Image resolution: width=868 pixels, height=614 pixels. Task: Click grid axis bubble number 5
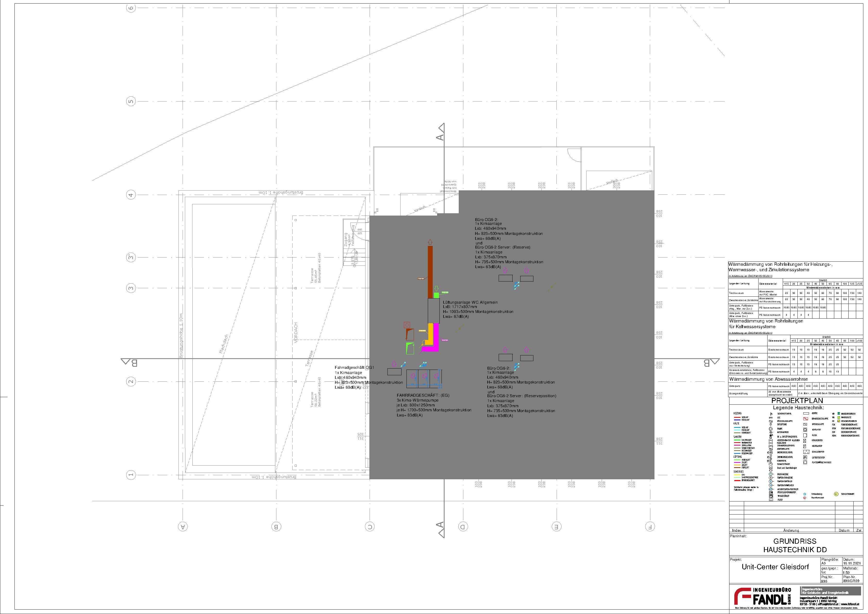click(131, 101)
